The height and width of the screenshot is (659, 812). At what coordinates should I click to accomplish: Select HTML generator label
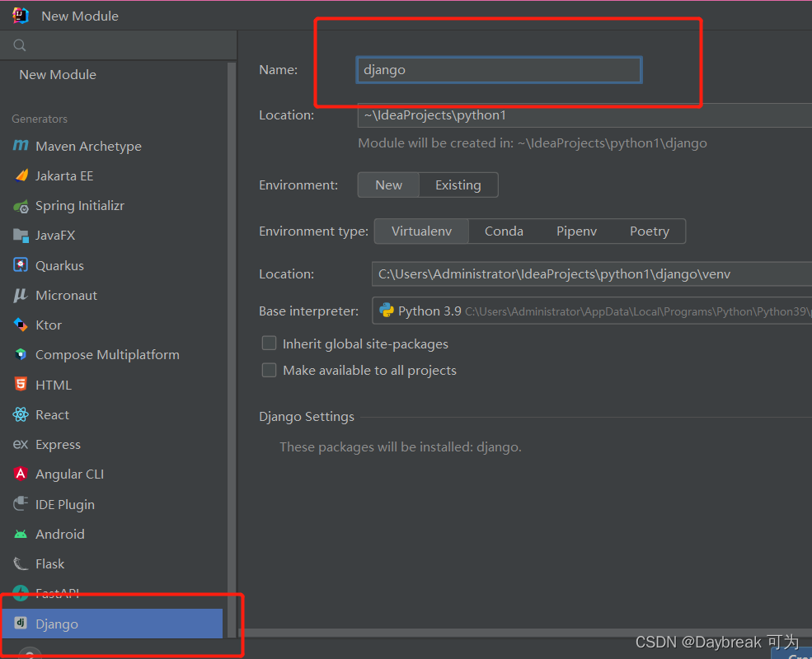click(x=54, y=386)
